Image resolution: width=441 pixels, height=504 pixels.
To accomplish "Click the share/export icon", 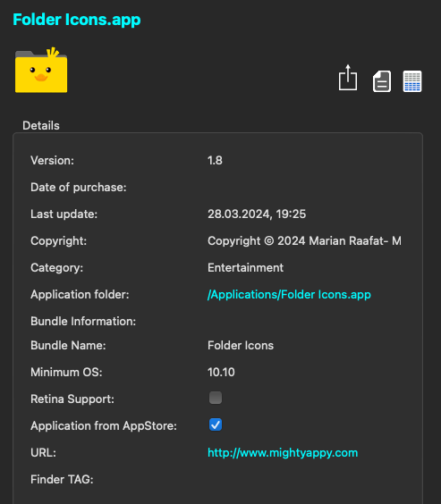I will click(x=348, y=78).
